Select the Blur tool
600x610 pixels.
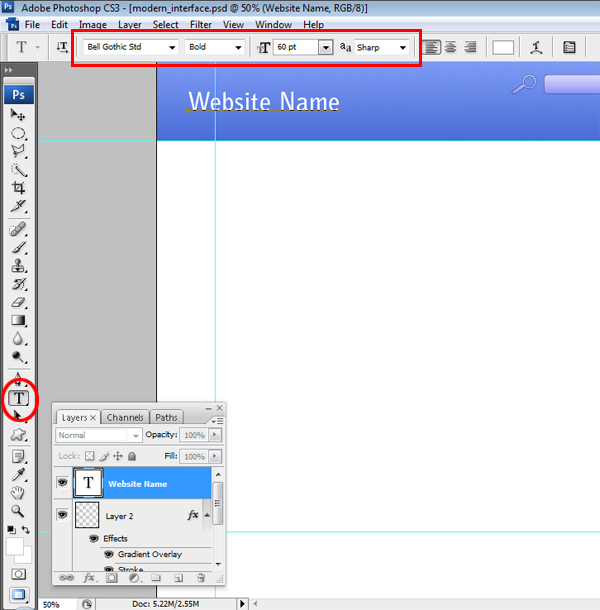[18, 338]
